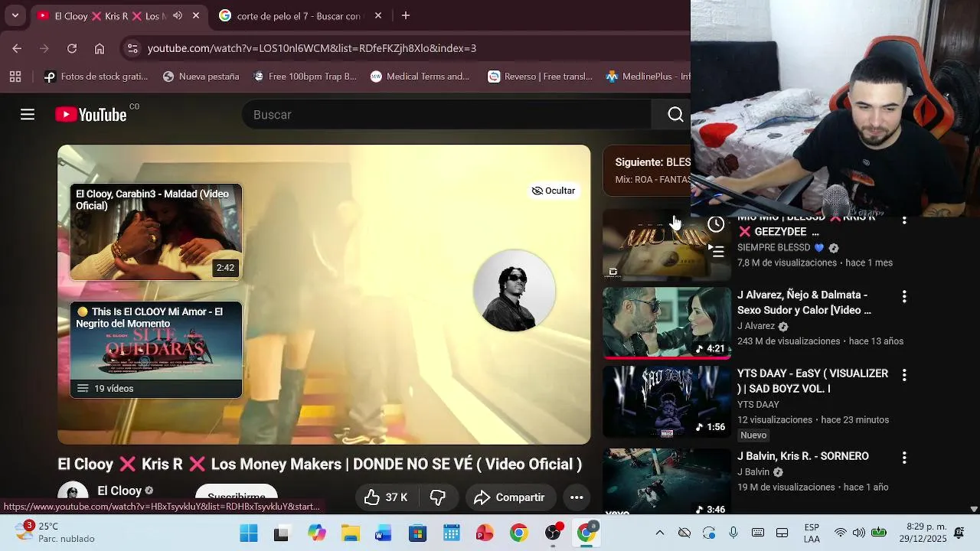This screenshot has height=551, width=980.
Task: Add MIO MIO video to Watch Later
Action: pos(716,224)
